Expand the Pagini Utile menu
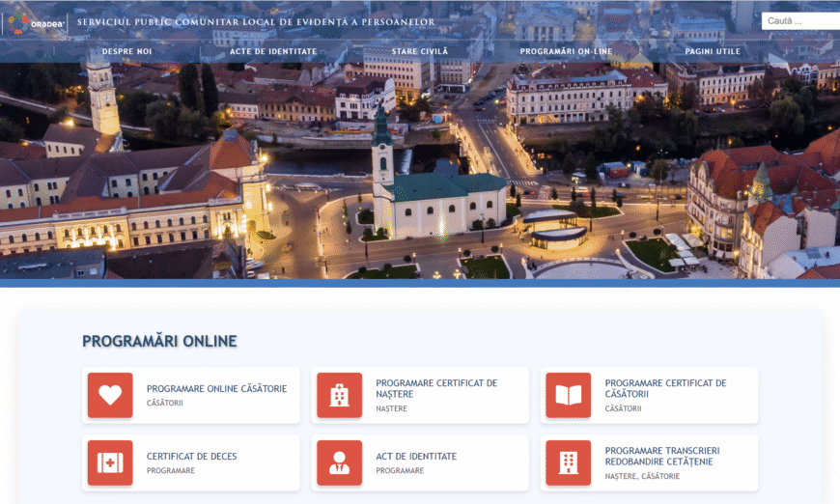Image resolution: width=840 pixels, height=504 pixels. click(x=713, y=51)
